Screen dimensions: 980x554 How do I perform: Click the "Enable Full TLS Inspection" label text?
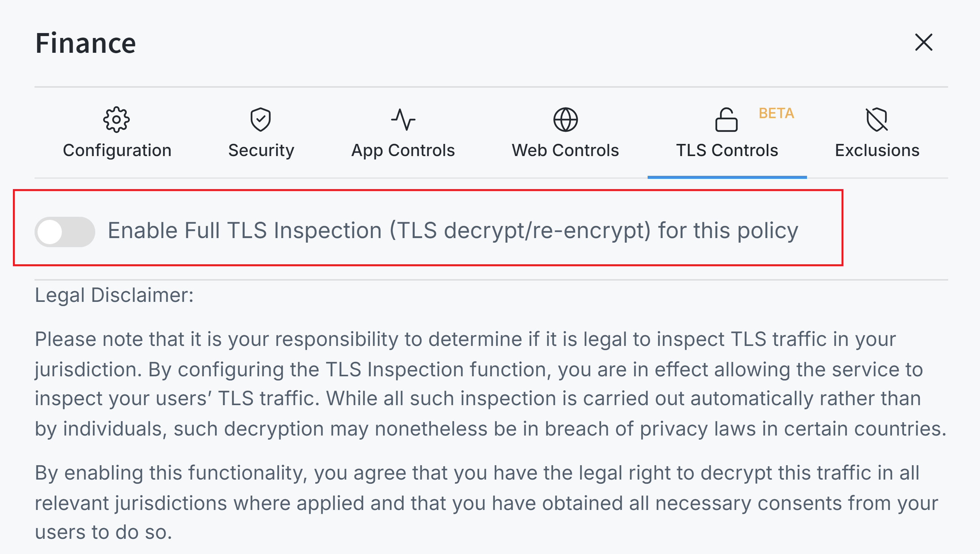click(x=453, y=231)
